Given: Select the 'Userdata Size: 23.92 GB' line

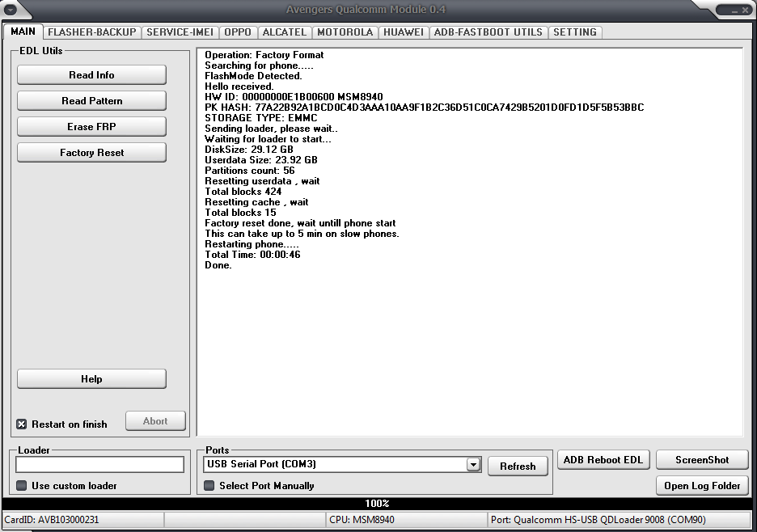Looking at the screenshot, I should tap(261, 160).
